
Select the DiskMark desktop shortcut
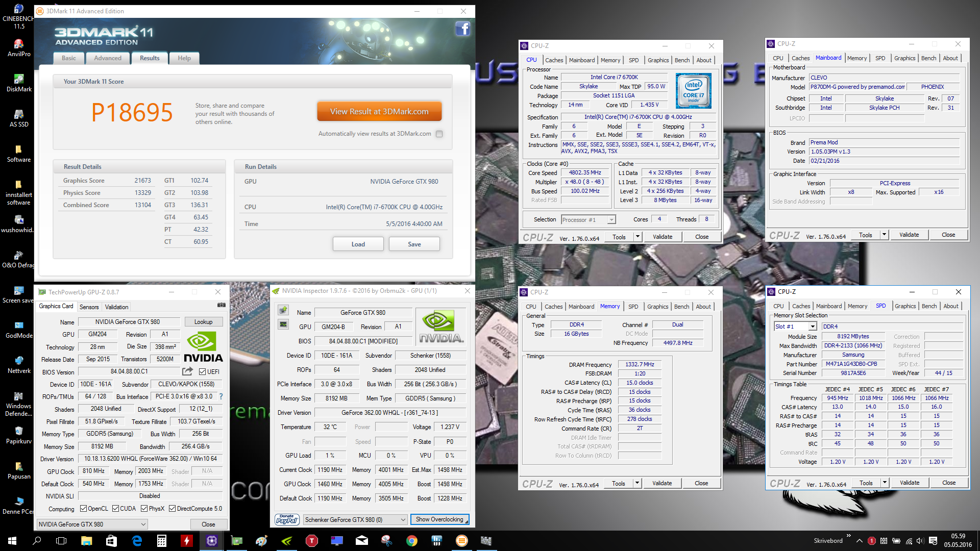[19, 83]
